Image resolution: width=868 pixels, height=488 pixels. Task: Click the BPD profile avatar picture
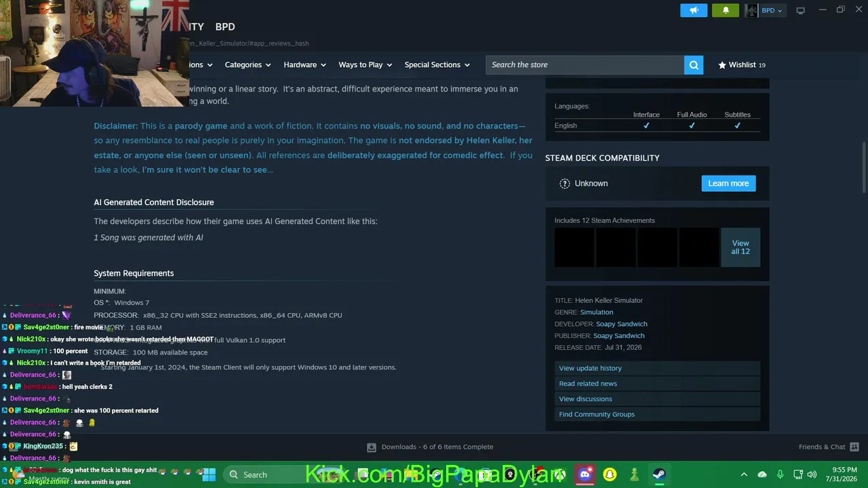pos(751,10)
